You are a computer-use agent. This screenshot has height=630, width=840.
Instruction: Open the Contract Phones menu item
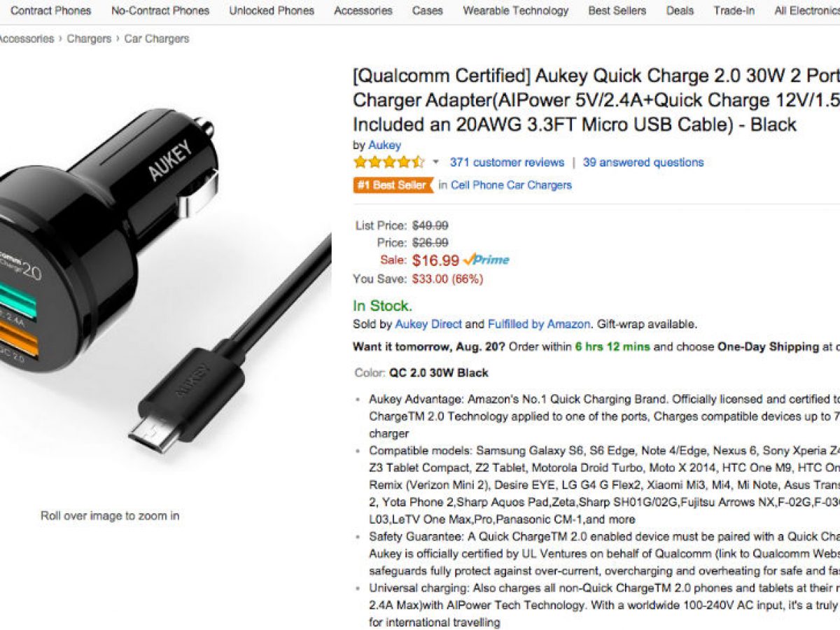point(50,10)
